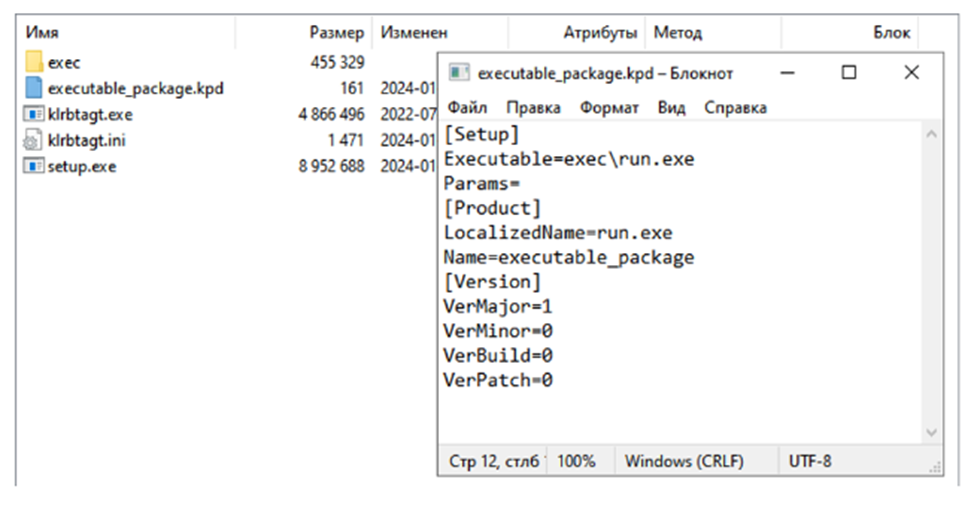The height and width of the screenshot is (510, 974).
Task: Open the Файл menu in Notepad
Action: 467,107
